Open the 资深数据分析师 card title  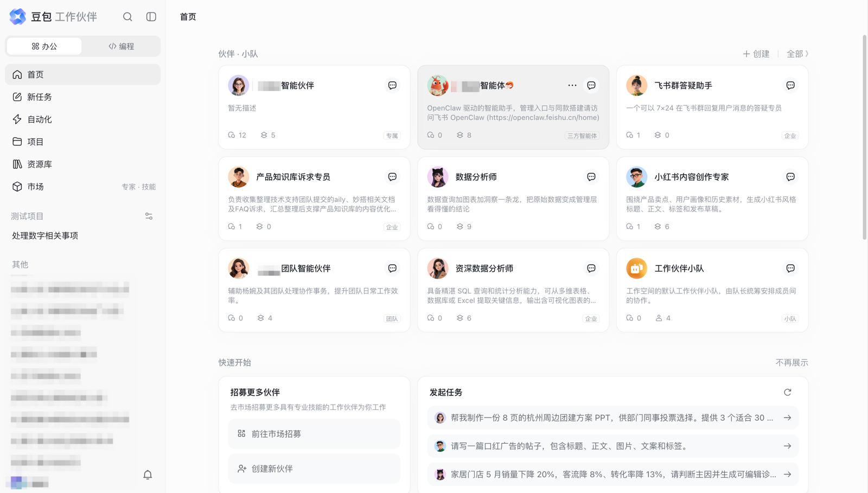484,268
